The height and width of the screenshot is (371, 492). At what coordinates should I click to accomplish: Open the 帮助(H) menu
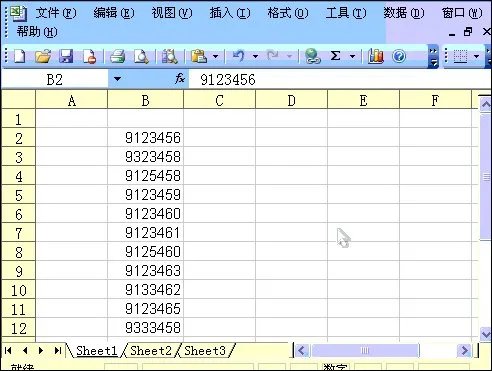tap(37, 32)
